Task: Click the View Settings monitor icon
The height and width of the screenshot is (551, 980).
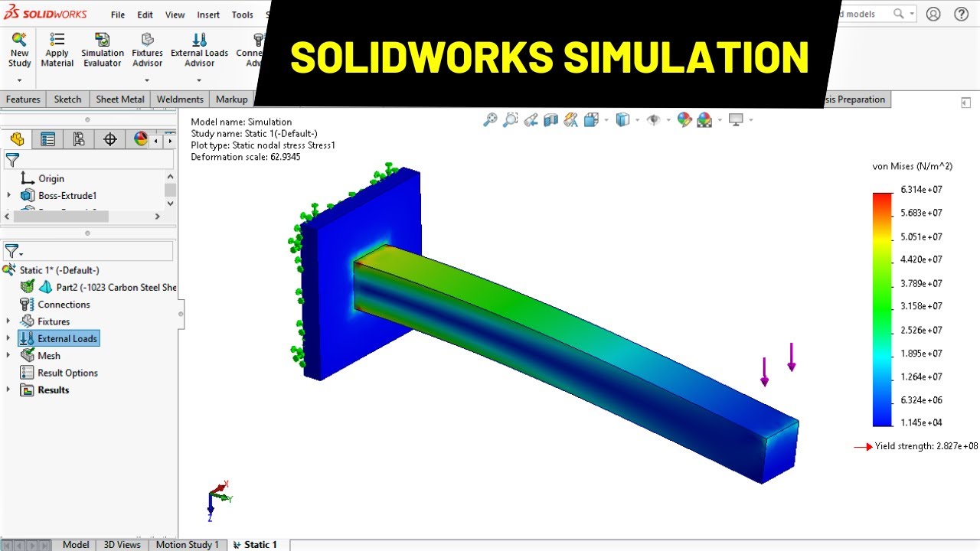Action: pyautogui.click(x=736, y=119)
